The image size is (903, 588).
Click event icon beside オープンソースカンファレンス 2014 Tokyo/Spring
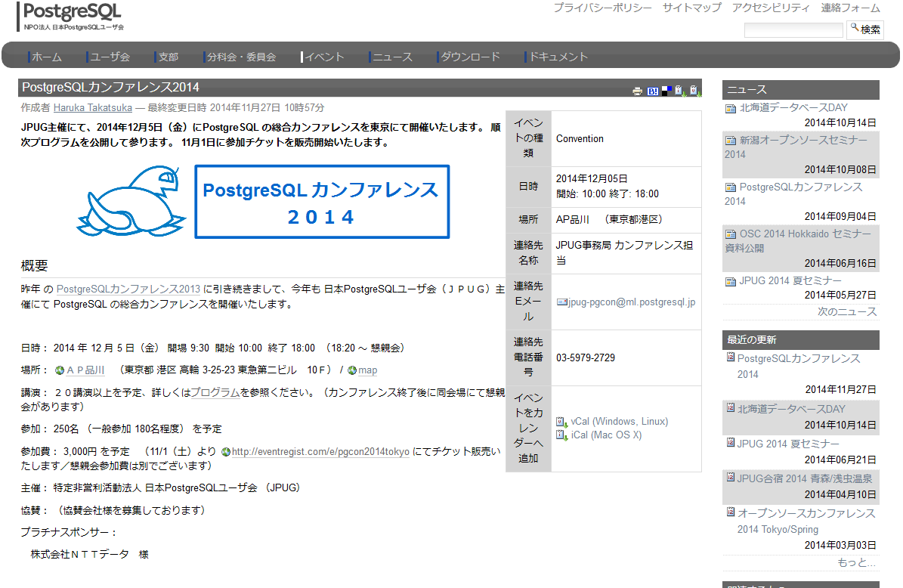(730, 512)
